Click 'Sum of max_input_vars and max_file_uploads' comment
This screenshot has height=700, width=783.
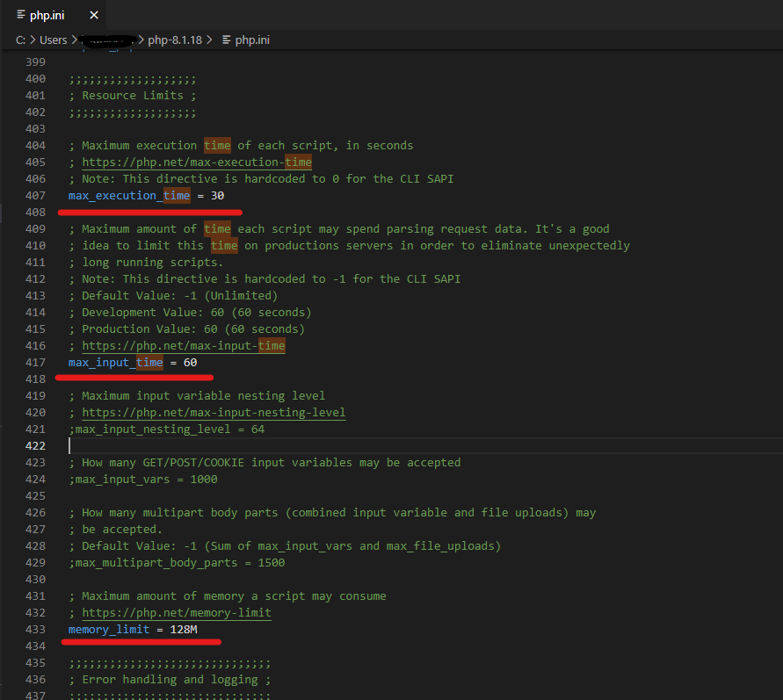pos(285,546)
